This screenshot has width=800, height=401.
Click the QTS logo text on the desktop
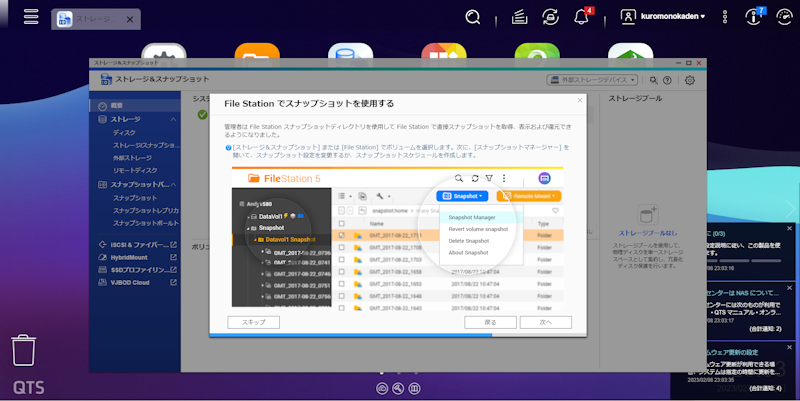click(29, 388)
